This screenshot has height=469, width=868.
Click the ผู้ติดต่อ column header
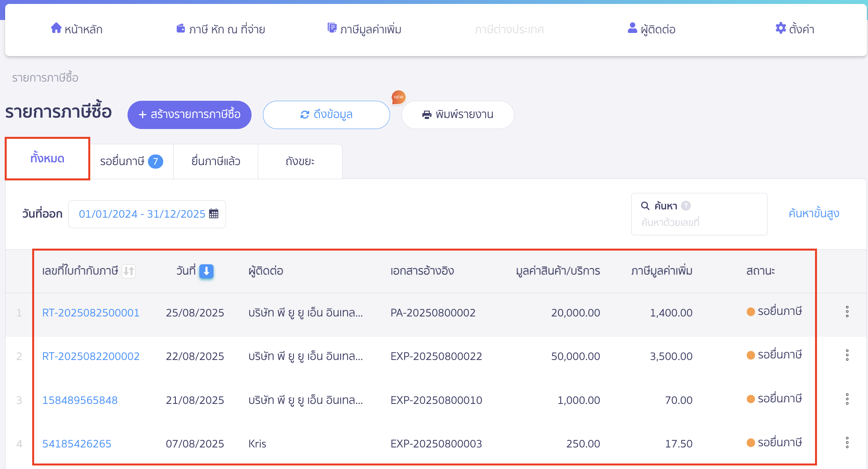pos(266,271)
